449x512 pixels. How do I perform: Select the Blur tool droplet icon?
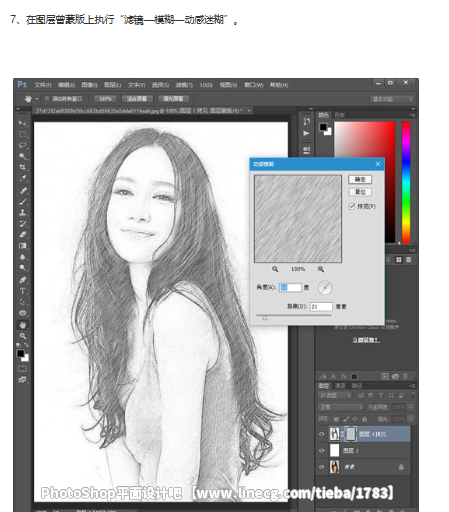coord(23,257)
